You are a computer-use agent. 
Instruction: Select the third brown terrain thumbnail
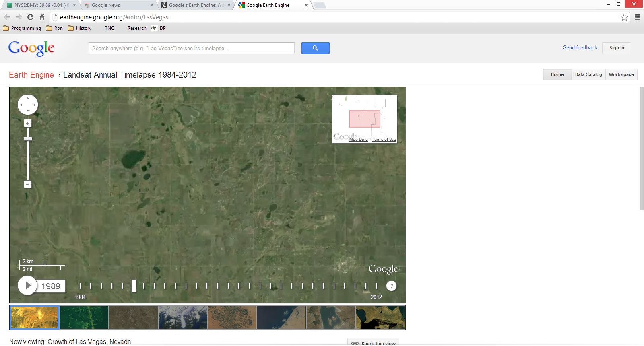pos(133,317)
